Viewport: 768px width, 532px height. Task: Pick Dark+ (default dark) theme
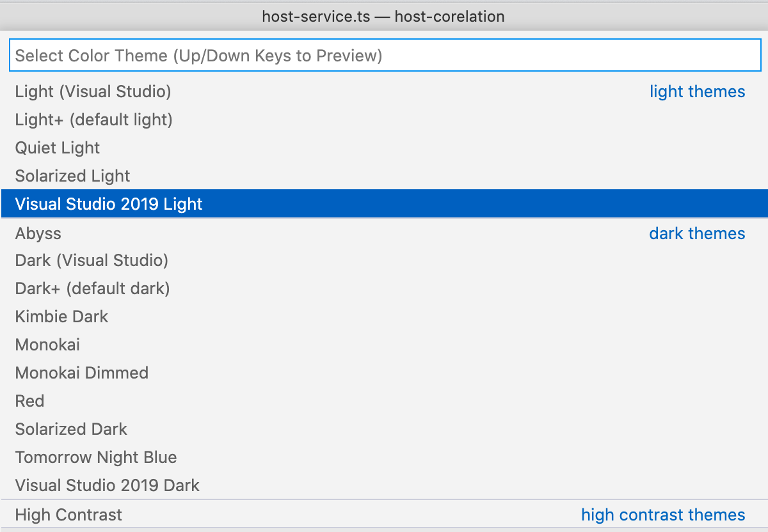[x=92, y=288]
